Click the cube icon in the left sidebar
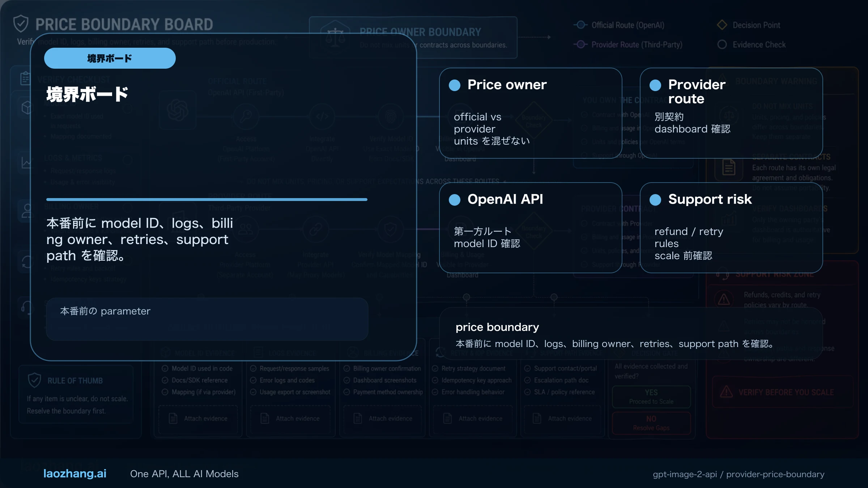Screen dimensions: 868x488 point(27,107)
